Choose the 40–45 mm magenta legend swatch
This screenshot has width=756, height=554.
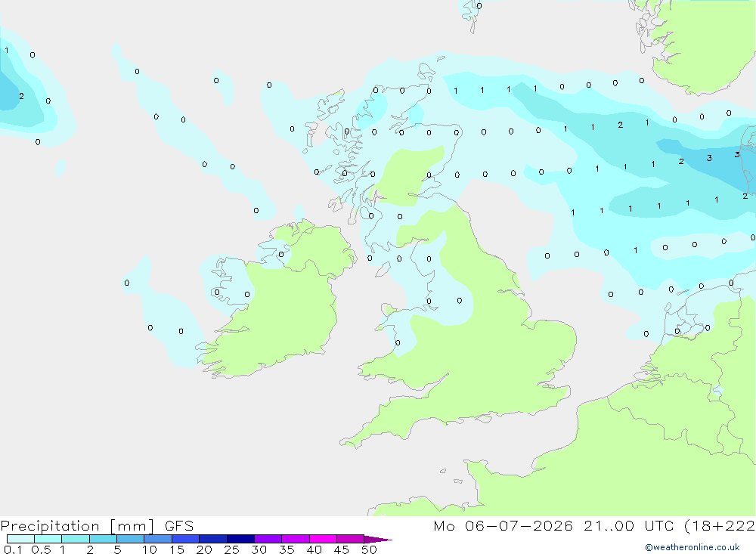coord(323,539)
